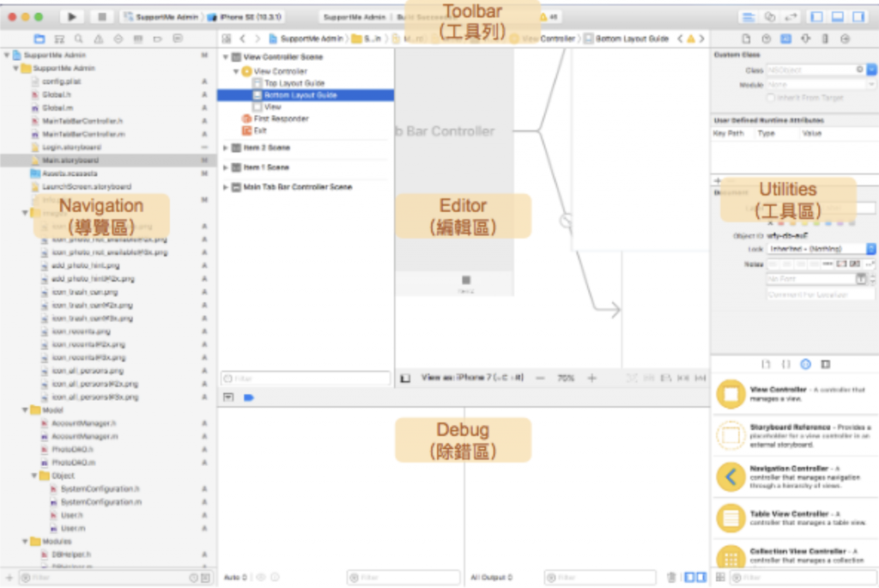Show the Object library tab
The width and height of the screenshot is (879, 588).
(x=805, y=364)
